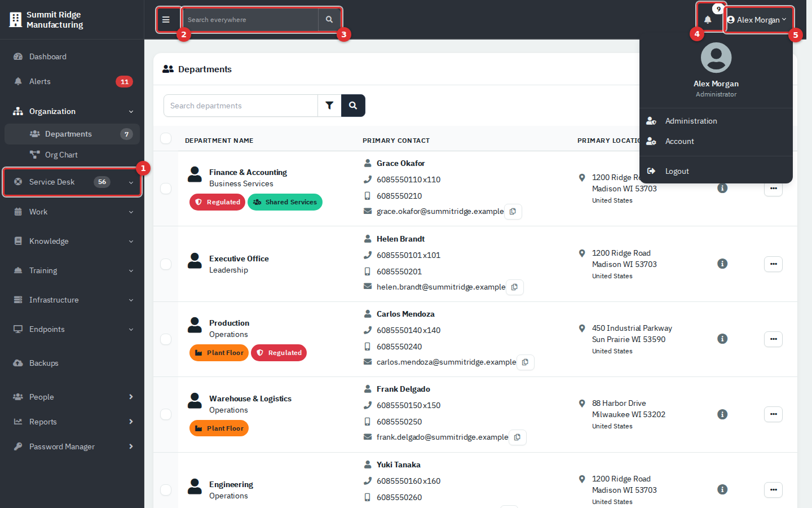Click the Search departments field

pyautogui.click(x=241, y=106)
